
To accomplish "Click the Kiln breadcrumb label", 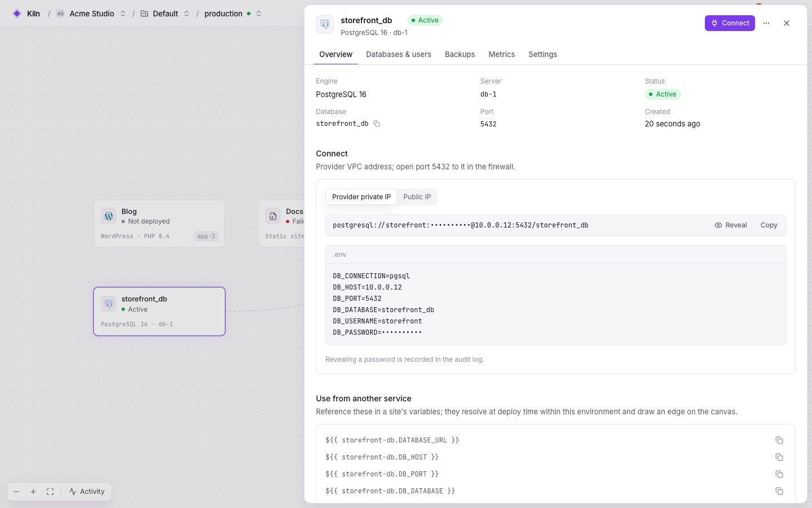I will point(33,14).
